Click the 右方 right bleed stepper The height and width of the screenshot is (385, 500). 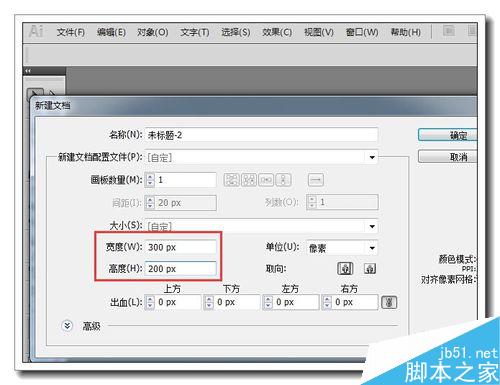point(327,302)
